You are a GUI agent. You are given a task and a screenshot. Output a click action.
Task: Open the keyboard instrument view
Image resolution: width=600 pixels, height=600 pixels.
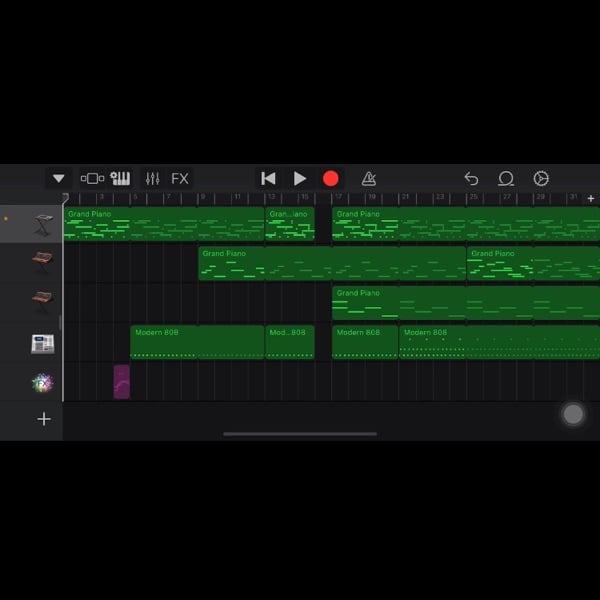tap(120, 178)
